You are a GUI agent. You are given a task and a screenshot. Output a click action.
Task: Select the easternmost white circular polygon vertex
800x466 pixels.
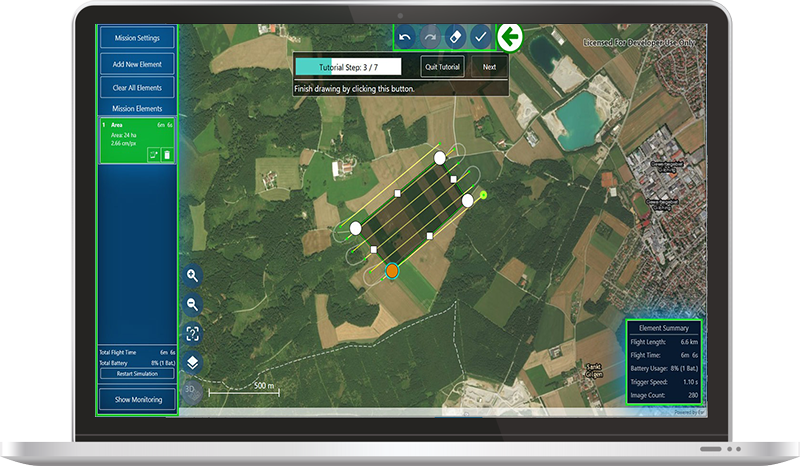click(x=467, y=201)
